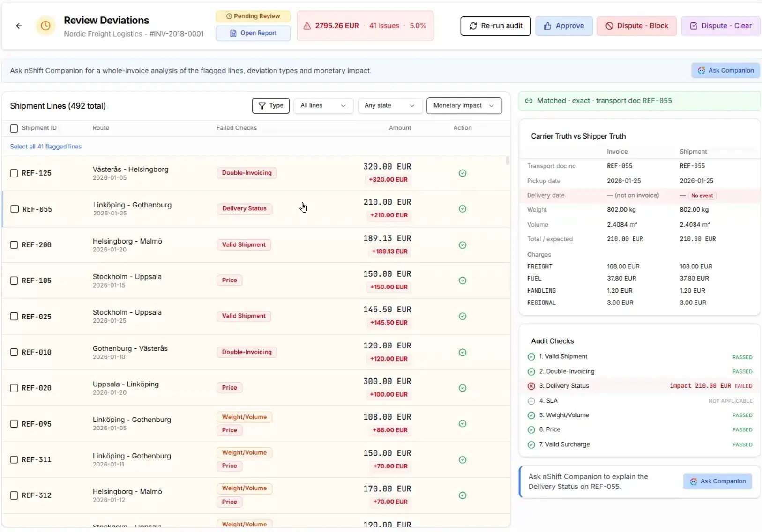Check the REF-020 shipment checkbox
Image resolution: width=762 pixels, height=532 pixels.
click(14, 388)
